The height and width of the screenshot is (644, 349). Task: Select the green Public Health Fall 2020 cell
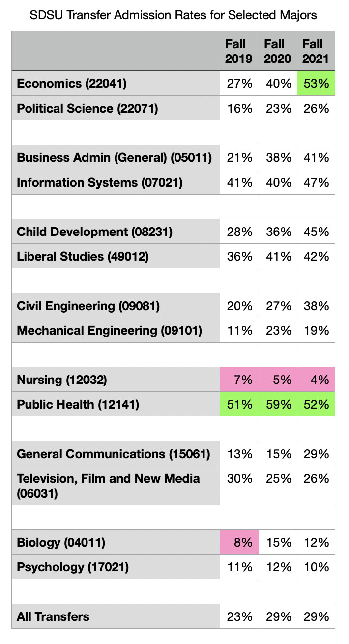(x=278, y=405)
